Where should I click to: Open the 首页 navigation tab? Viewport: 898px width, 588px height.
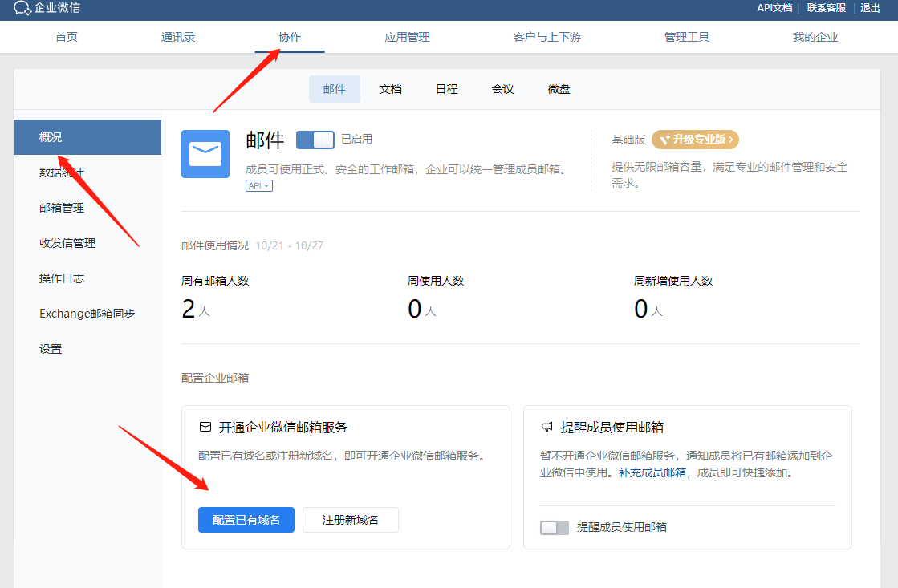[x=67, y=37]
